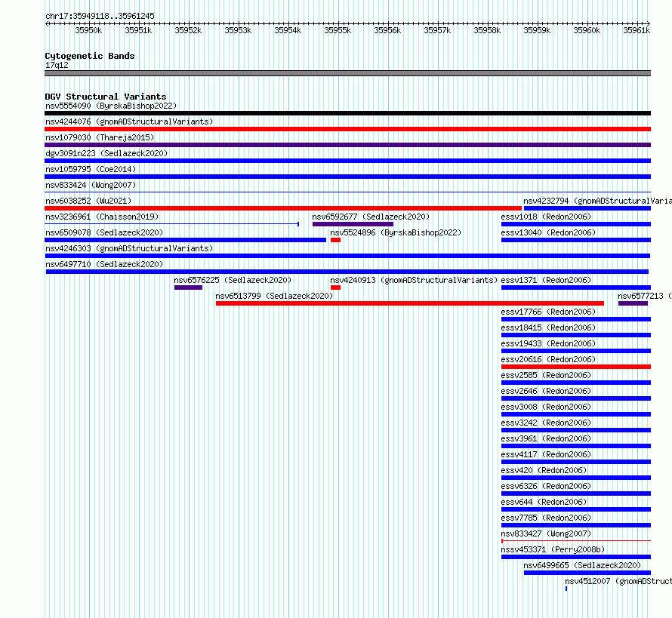Select essv4117 (Redon2006) label

546,454
